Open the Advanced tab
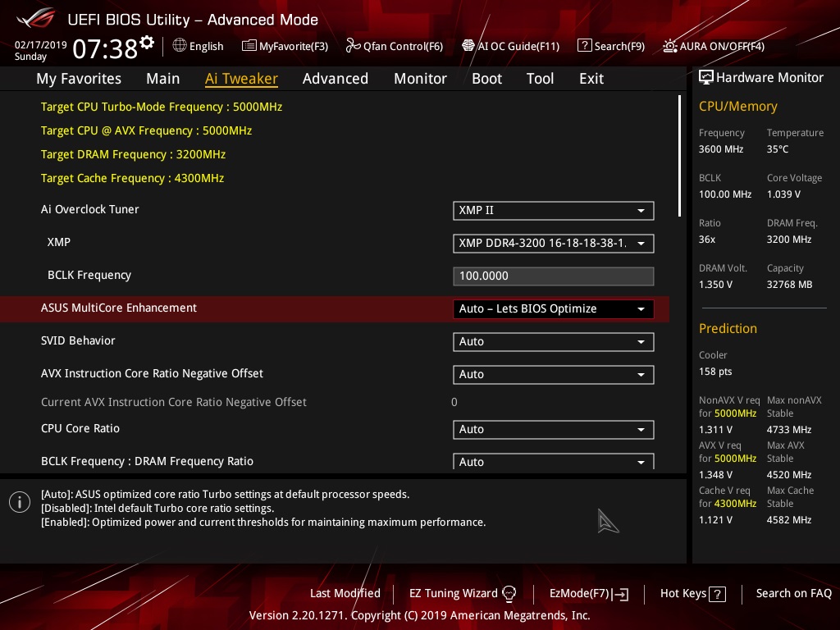Viewport: 840px width, 630px height. point(336,79)
